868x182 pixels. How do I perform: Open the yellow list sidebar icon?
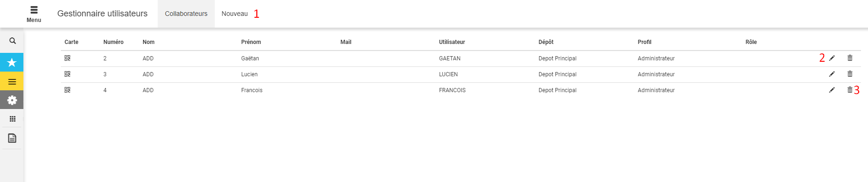tap(12, 81)
